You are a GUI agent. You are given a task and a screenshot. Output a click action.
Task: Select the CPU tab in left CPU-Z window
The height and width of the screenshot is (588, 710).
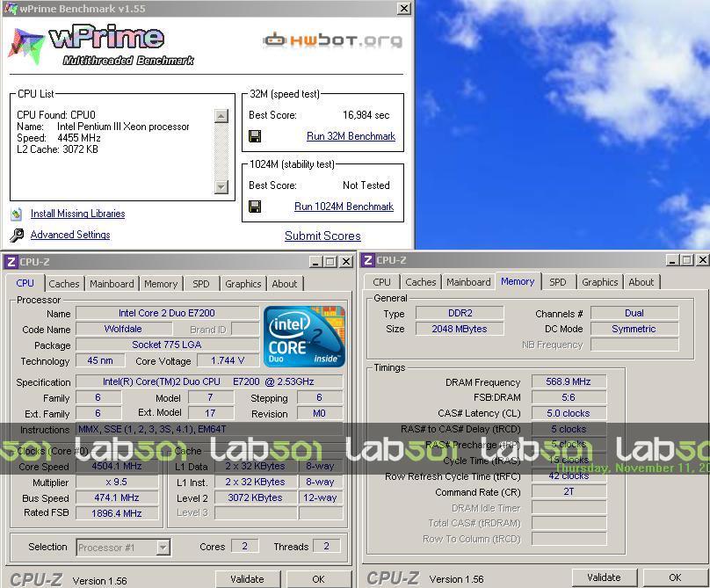pos(25,283)
